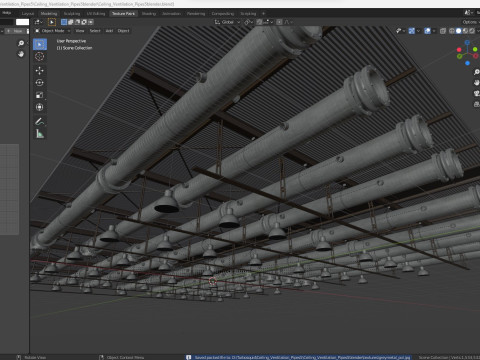Viewport: 480px width, 360px height.
Task: Open the Texture Paint workspace tab
Action: (x=123, y=14)
